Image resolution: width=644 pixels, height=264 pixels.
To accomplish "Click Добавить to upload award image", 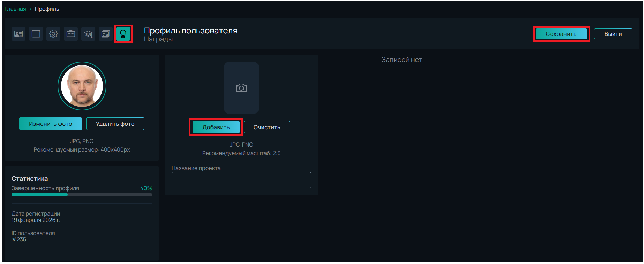I will tap(216, 127).
